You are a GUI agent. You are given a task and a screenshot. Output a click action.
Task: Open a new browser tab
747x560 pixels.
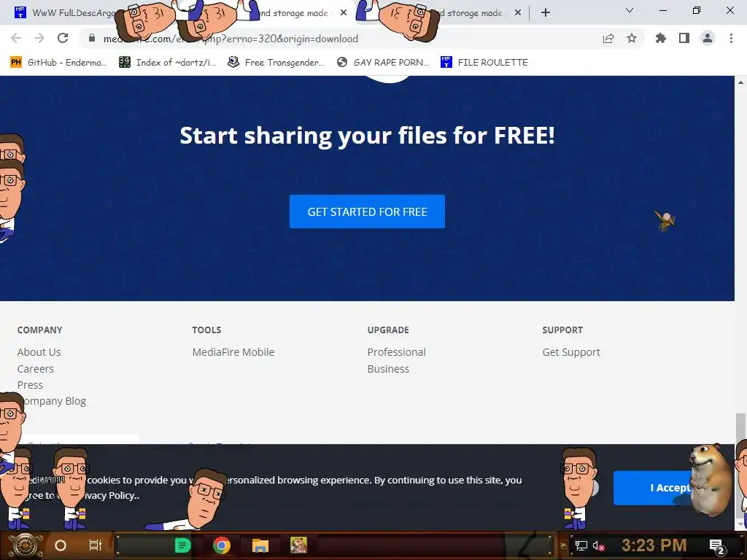[546, 13]
